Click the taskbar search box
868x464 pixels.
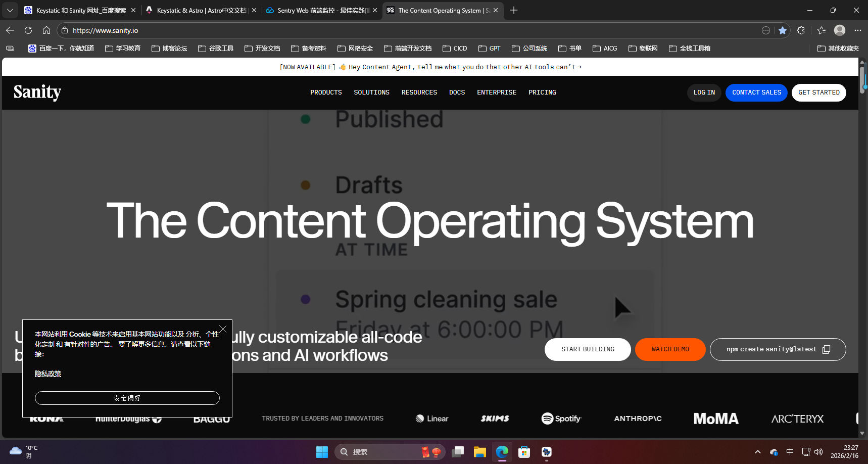tap(390, 452)
